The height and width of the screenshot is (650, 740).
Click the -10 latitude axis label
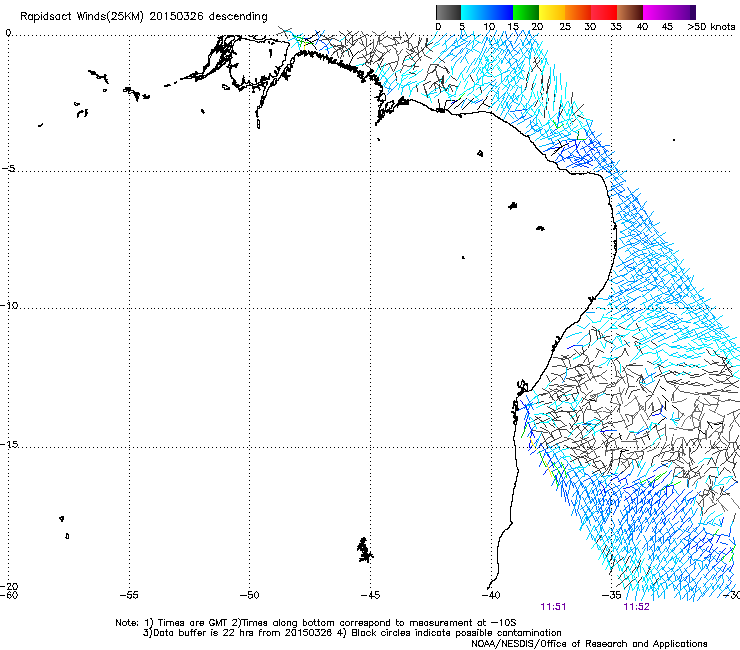click(9, 305)
